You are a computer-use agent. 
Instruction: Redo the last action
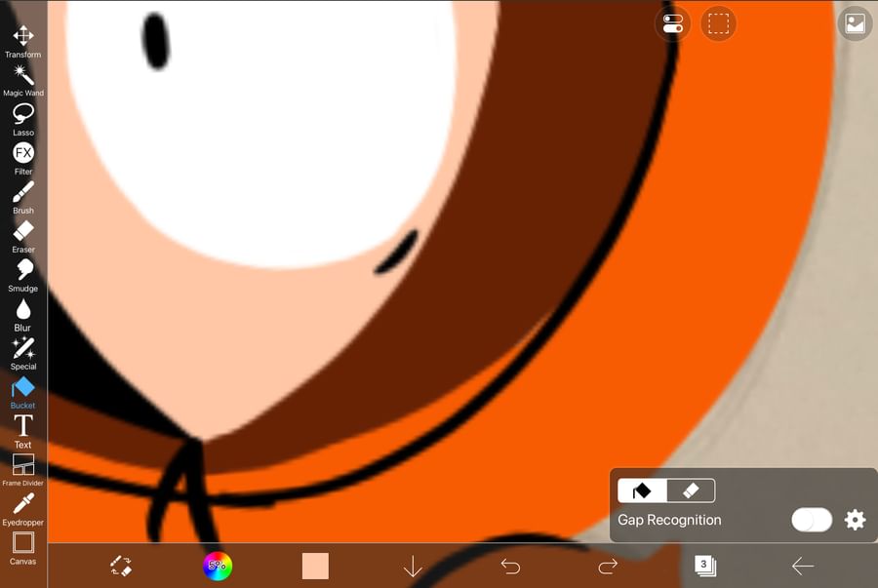pos(608,567)
